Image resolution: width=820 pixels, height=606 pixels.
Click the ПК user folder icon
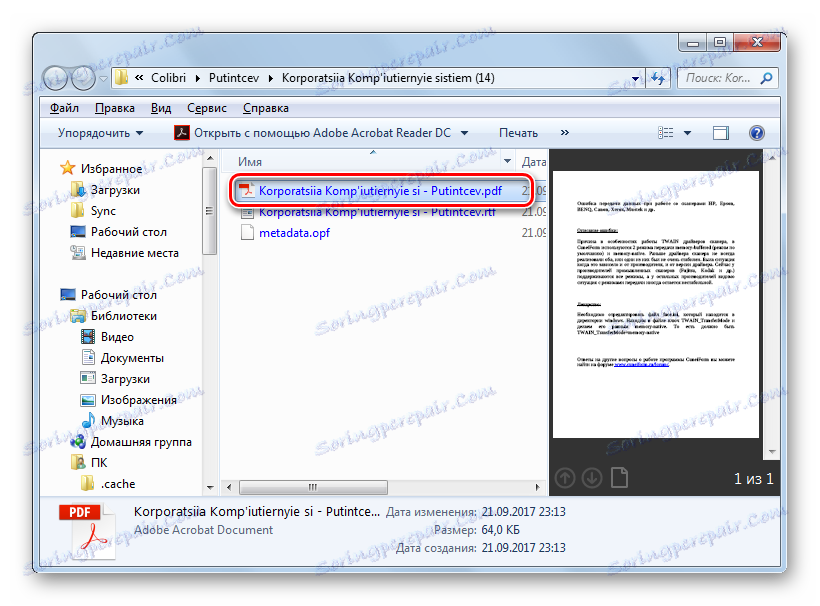78,463
